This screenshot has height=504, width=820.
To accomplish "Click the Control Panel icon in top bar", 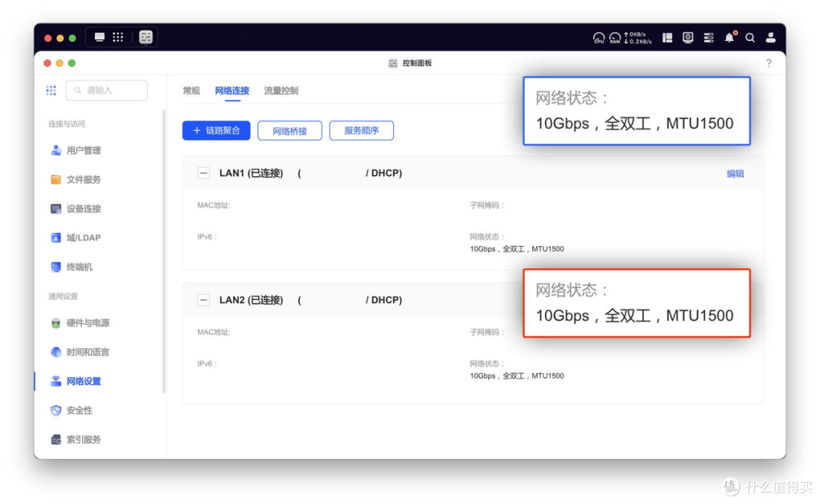I will point(146,37).
